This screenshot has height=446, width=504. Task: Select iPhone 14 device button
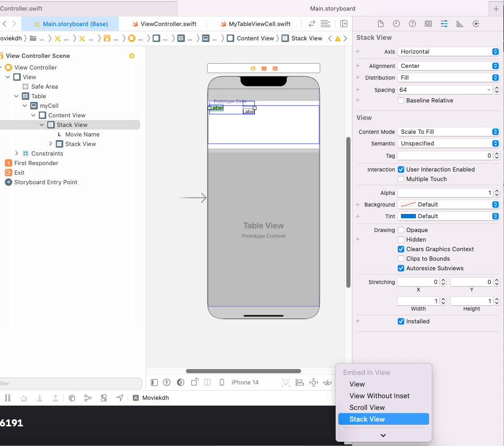pos(239,382)
